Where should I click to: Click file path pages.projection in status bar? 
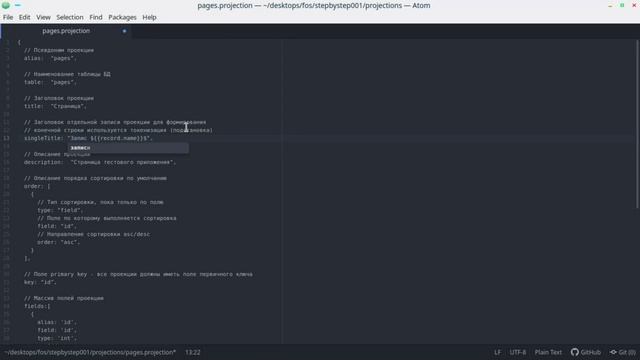tap(90, 352)
